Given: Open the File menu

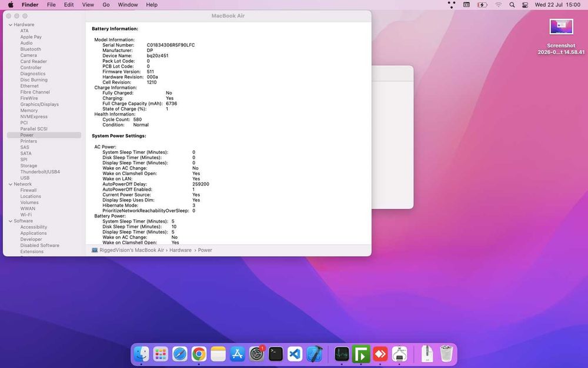Looking at the screenshot, I should click(51, 5).
